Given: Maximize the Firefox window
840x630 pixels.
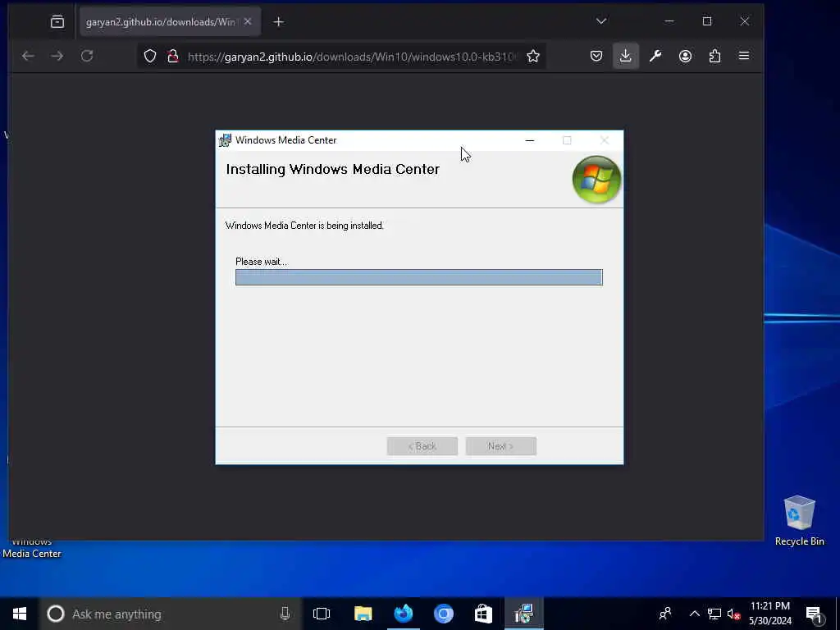Looking at the screenshot, I should tap(707, 21).
